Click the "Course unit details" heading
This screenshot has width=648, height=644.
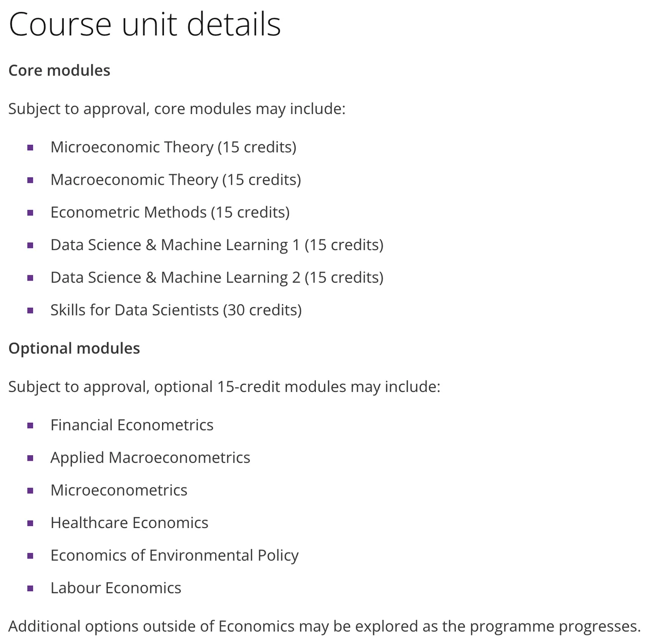point(145,24)
